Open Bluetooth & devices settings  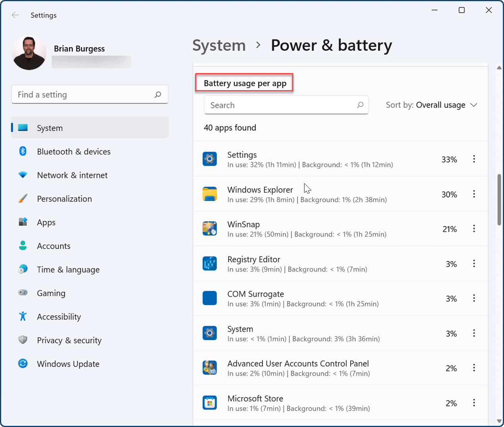pyautogui.click(x=90, y=151)
